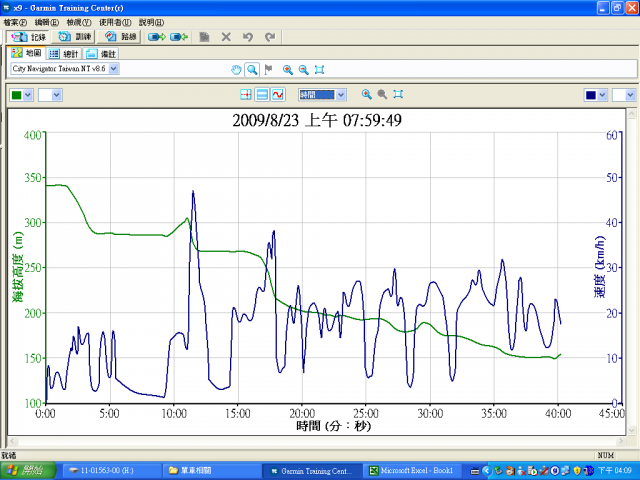Open the 使用者(U) User menu
The image size is (640, 480).
click(x=115, y=22)
